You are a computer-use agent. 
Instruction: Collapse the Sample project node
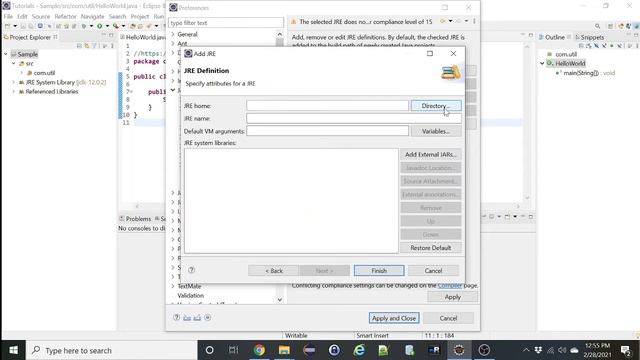[6, 54]
